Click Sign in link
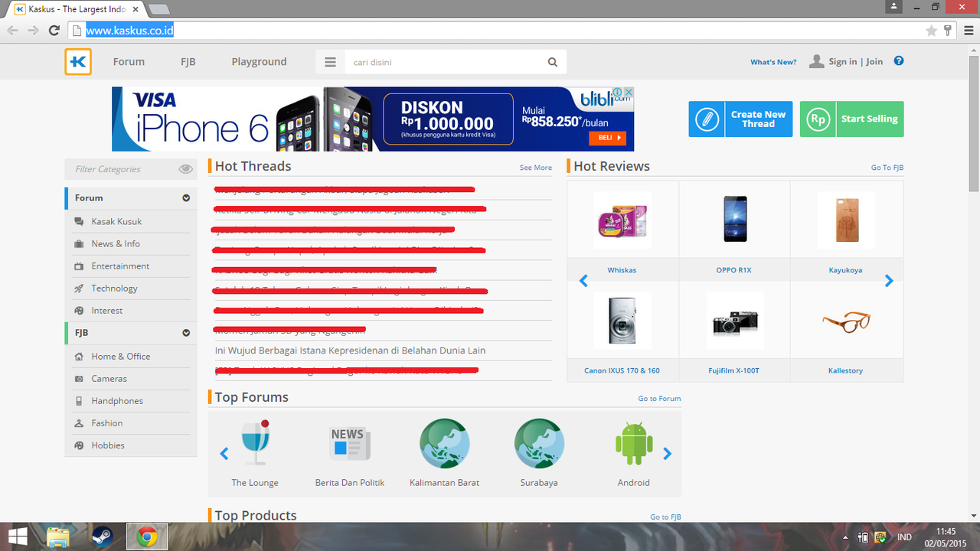The height and width of the screenshot is (551, 980). 842,62
